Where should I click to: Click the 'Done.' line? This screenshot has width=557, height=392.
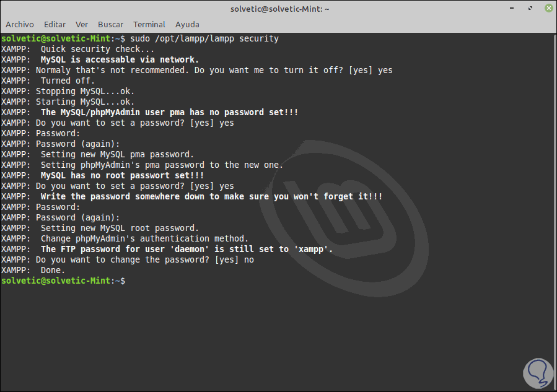pos(33,270)
